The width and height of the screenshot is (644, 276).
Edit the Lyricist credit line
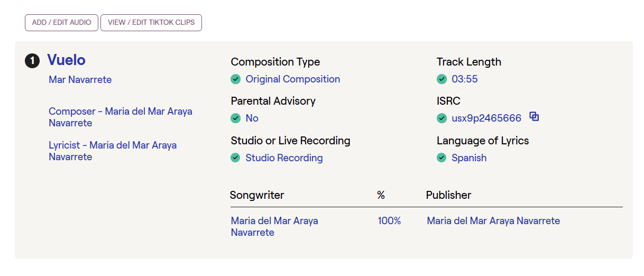pyautogui.click(x=113, y=151)
